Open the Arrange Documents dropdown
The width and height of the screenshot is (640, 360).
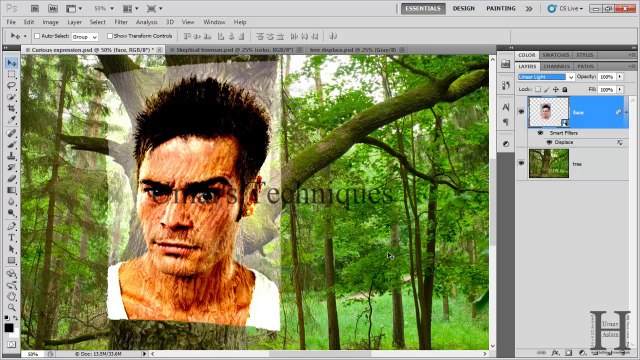pos(130,9)
